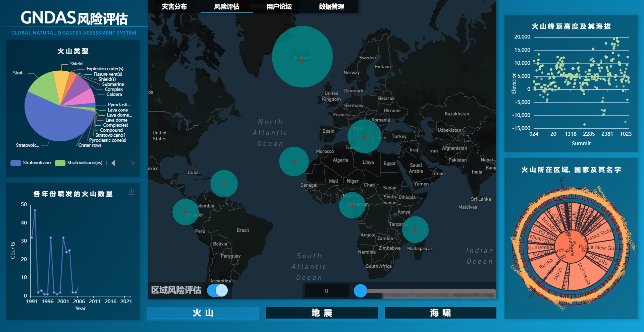Click the Japan sunburst segment
Screen dimensions: 644x332
pyautogui.click(x=557, y=274)
